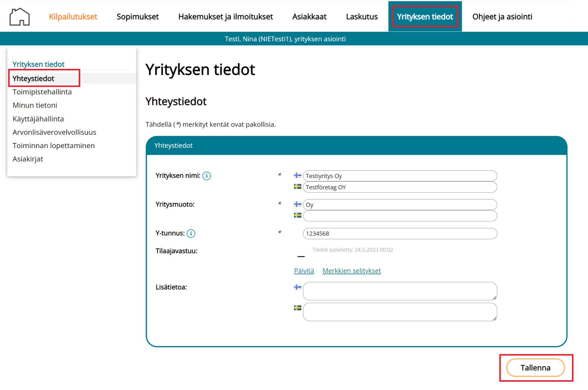Click 'Testi, Nina (NIETesti1), yrityksen asiointi' banner text
Screen dimensions: 588x390
click(285, 39)
